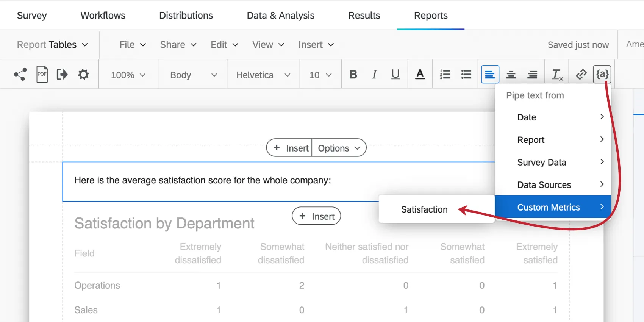Apply bulleted list formatting
The width and height of the screenshot is (644, 322).
click(466, 74)
